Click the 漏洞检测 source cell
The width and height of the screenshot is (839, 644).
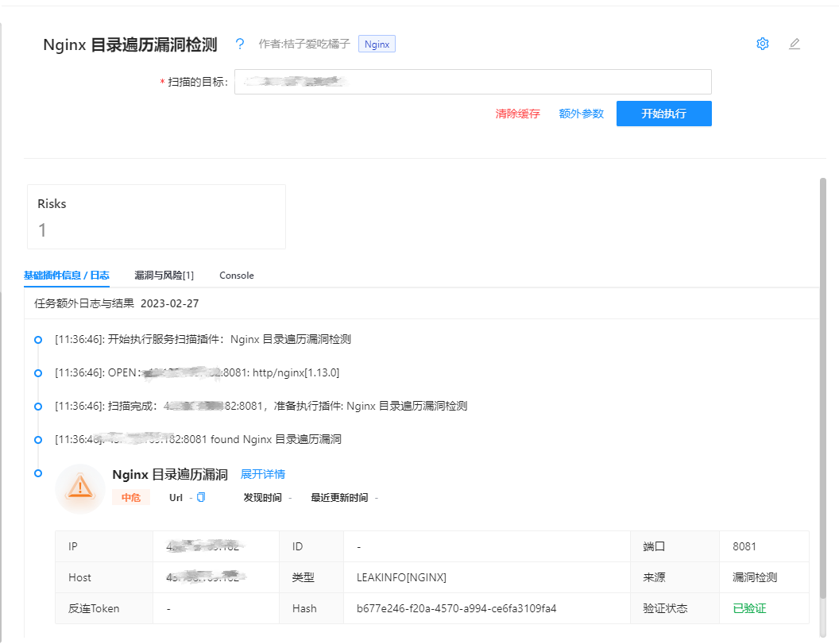(764, 577)
